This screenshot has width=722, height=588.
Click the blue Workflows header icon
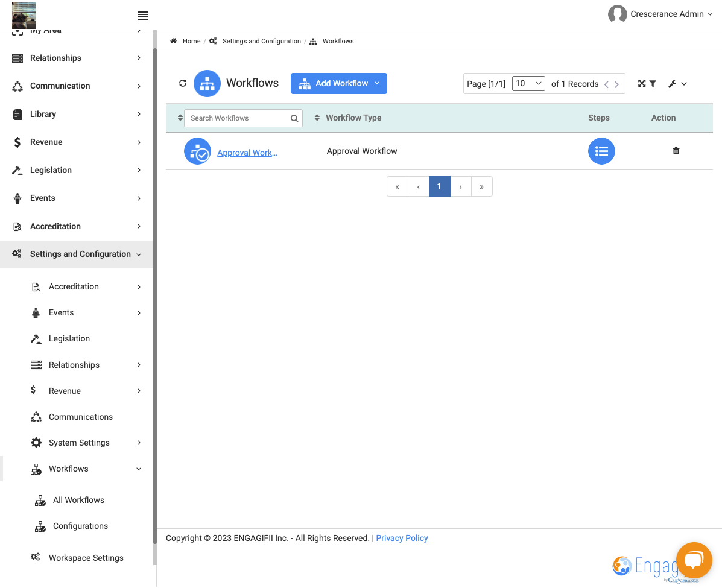pos(207,83)
